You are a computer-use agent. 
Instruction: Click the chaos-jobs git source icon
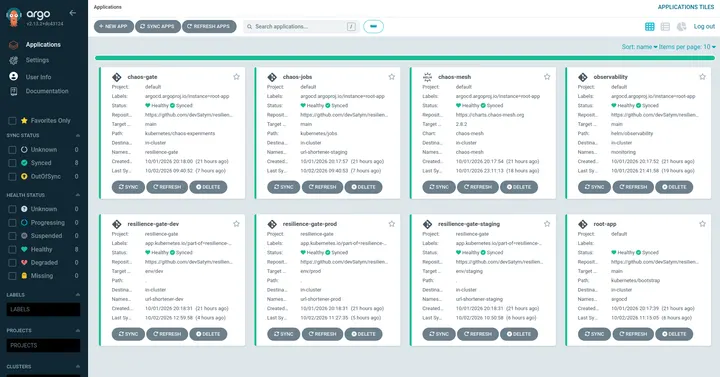point(272,77)
